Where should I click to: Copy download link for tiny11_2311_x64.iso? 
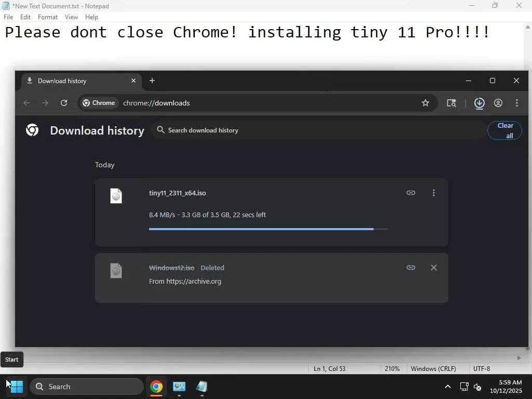(411, 193)
